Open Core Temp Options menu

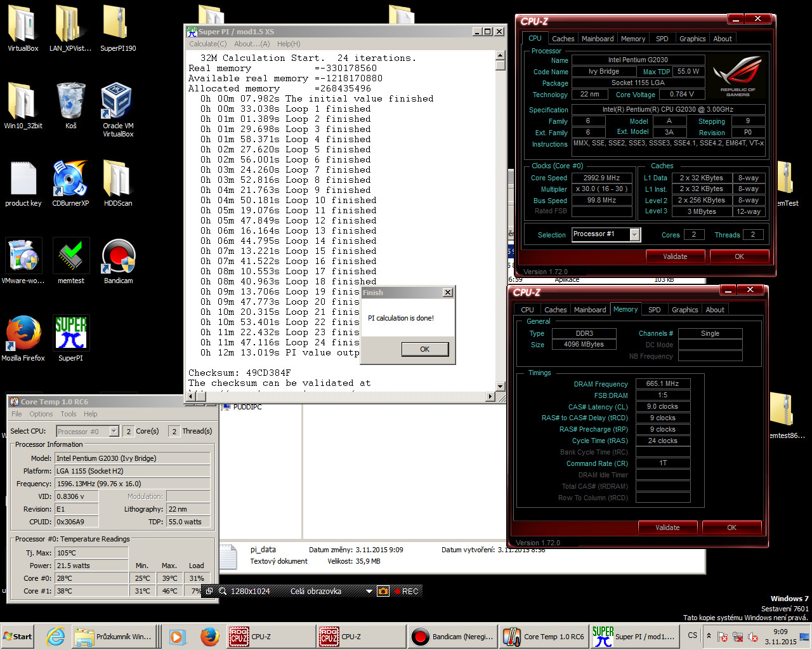[41, 414]
